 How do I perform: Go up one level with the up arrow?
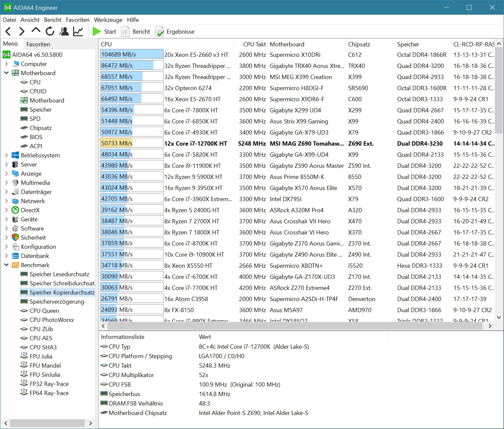click(x=36, y=31)
